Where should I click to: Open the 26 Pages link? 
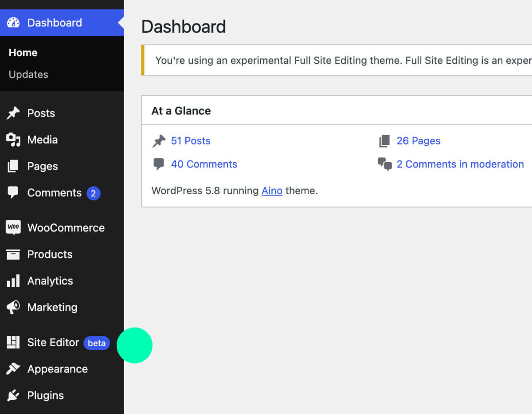click(418, 141)
